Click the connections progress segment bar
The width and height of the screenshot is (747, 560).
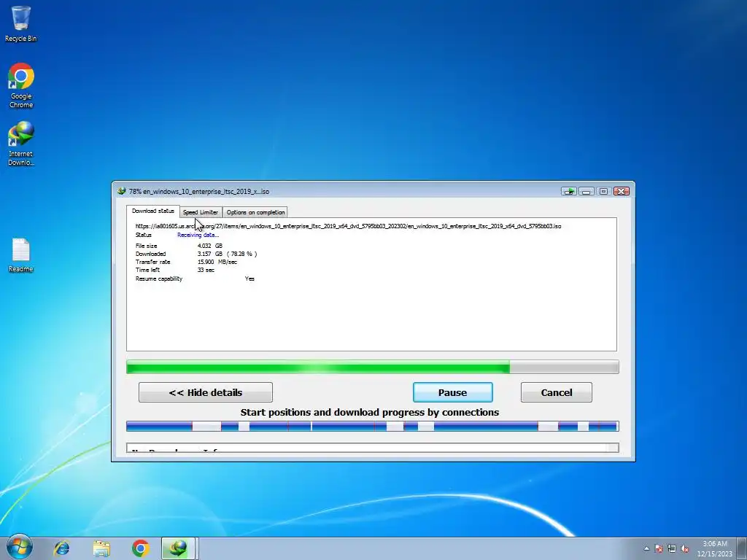click(373, 426)
